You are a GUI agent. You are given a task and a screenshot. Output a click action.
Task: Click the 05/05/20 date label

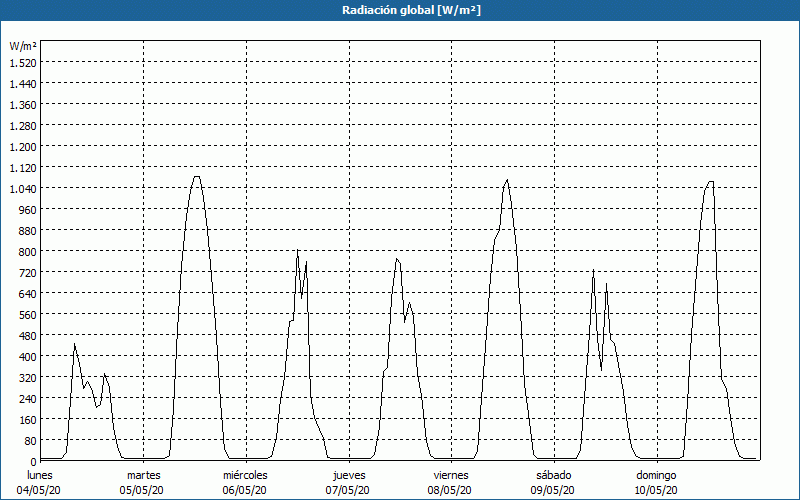pos(142,490)
